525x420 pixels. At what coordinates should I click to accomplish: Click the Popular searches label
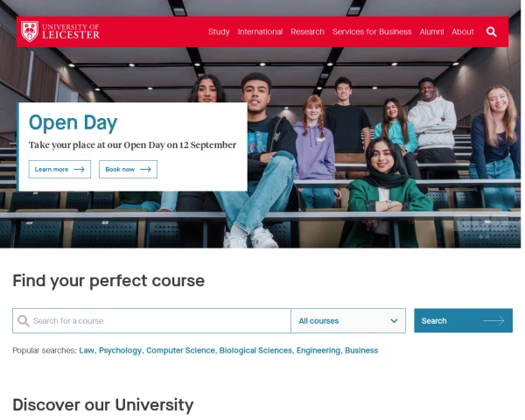pyautogui.click(x=45, y=350)
